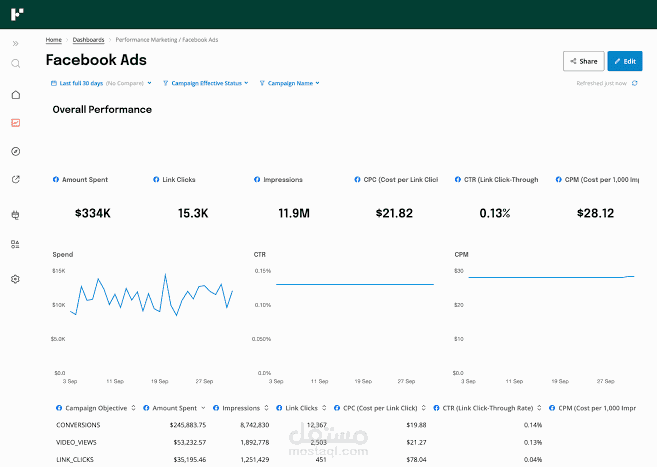Click the 1,892,778 impressions cell
This screenshot has height=467, width=657.
coord(255,442)
